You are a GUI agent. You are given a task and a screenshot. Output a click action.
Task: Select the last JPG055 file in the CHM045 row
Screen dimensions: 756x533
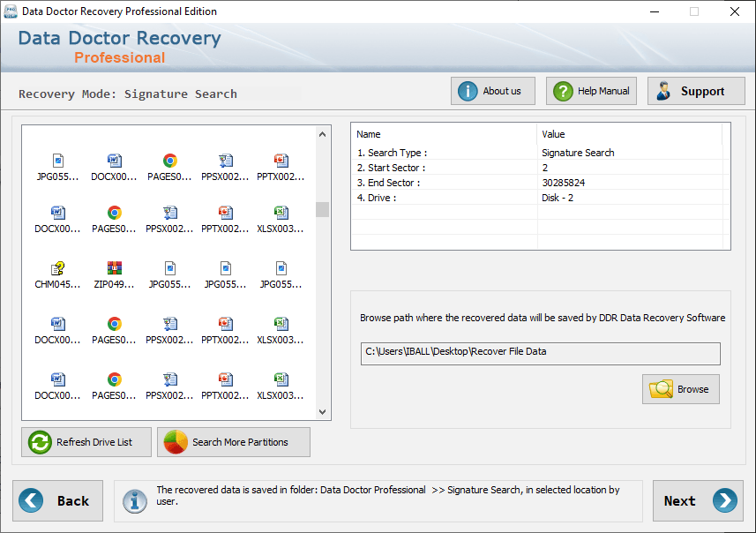pyautogui.click(x=281, y=275)
